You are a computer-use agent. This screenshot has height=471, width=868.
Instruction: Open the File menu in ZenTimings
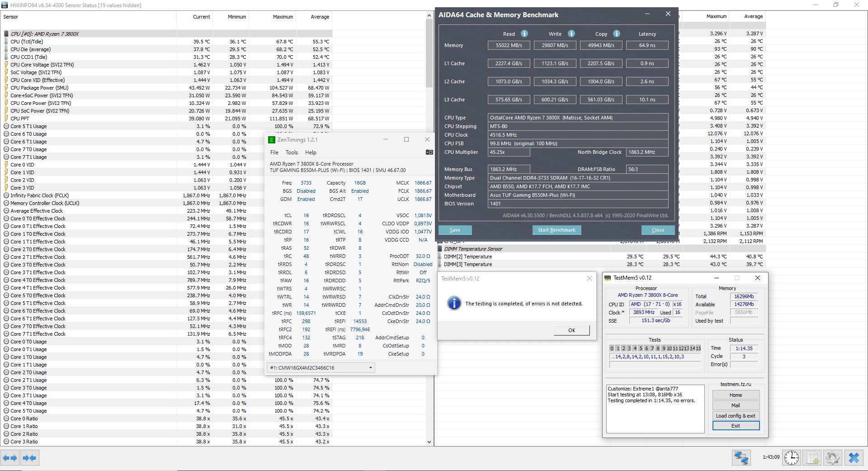274,152
